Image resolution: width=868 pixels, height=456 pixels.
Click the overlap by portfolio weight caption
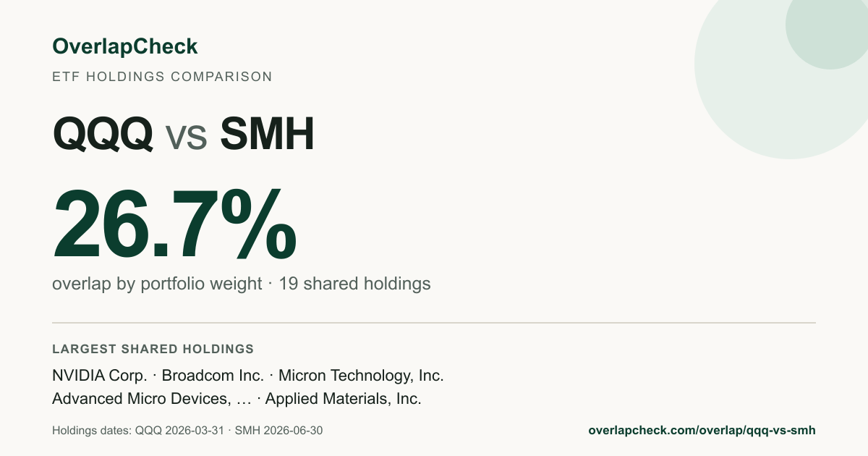point(157,284)
